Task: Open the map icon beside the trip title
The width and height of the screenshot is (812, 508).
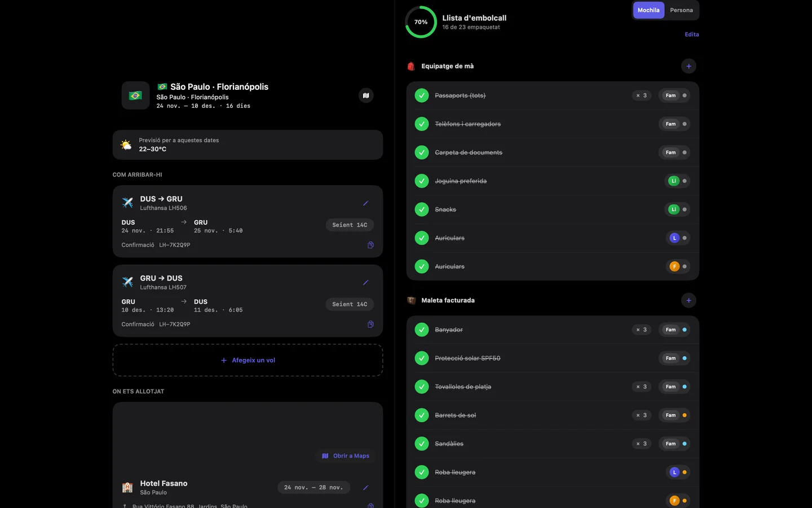Action: coord(366,95)
